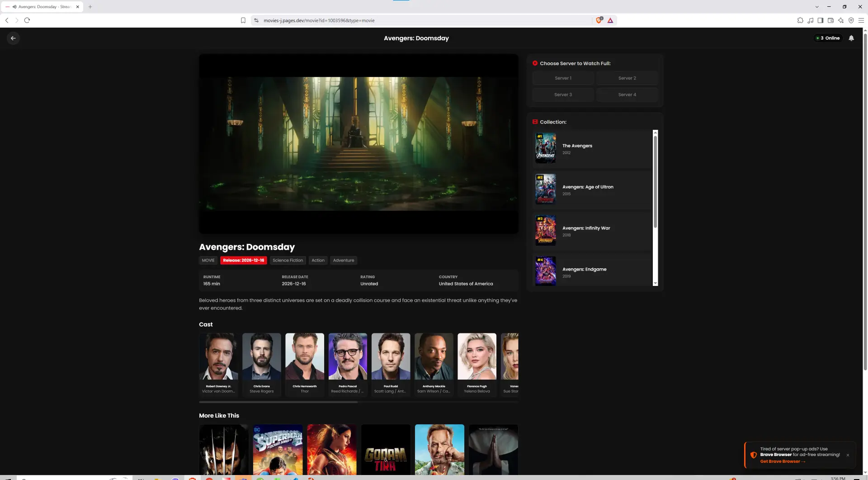868x480 pixels.
Task: Mute the tab using its audio icon
Action: (14, 7)
